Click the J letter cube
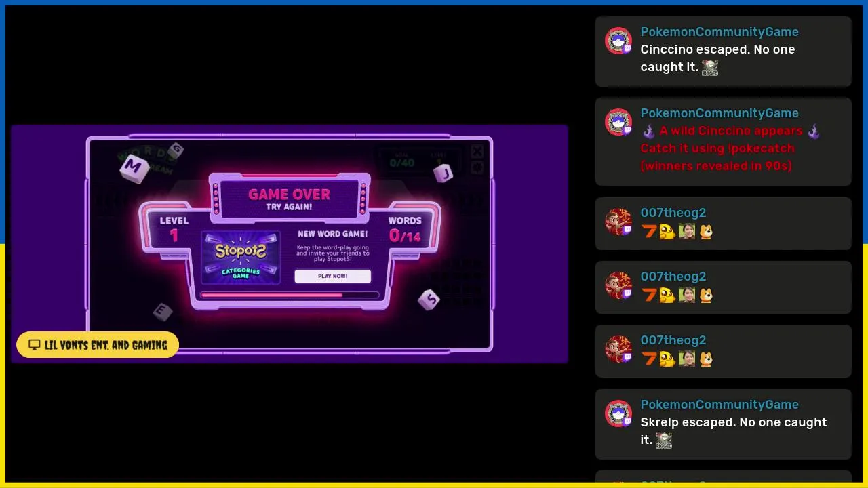 pyautogui.click(x=443, y=173)
